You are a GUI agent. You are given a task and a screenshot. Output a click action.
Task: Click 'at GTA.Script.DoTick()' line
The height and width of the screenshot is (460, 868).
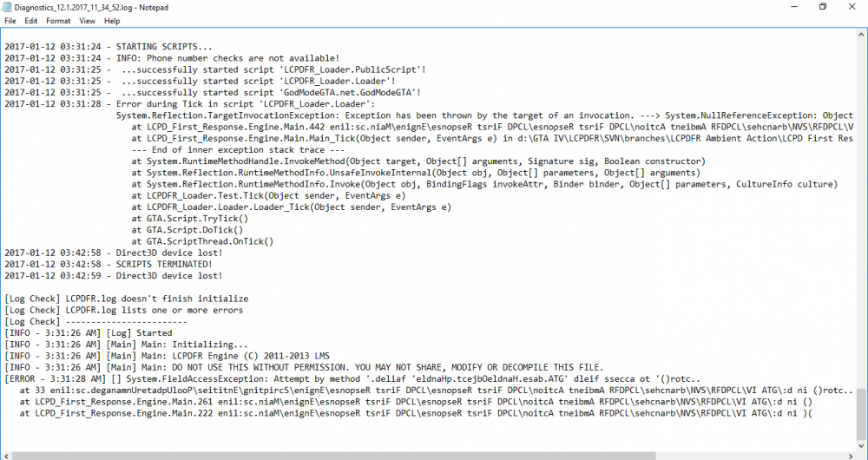[x=187, y=230]
